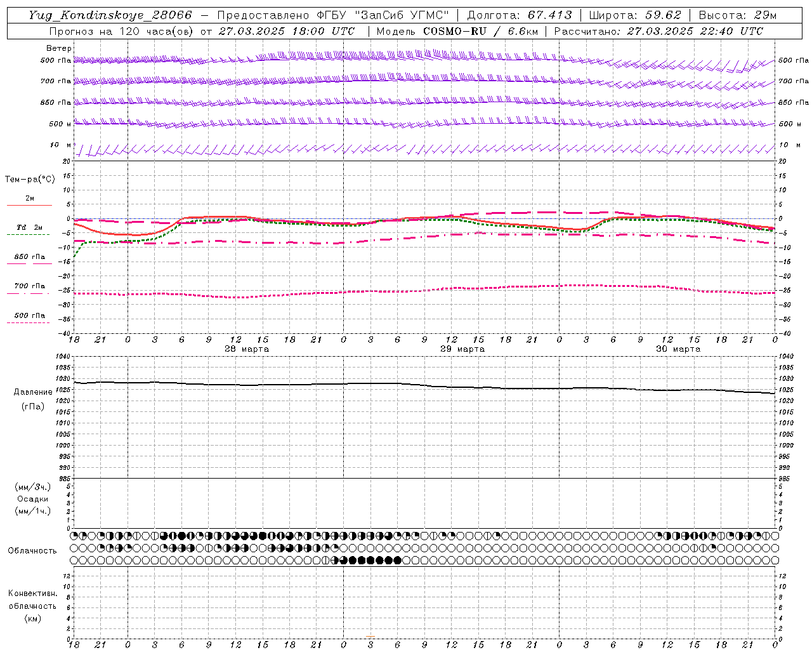Click the red line sample under 2м legend
The width and height of the screenshot is (812, 650).
(29, 205)
